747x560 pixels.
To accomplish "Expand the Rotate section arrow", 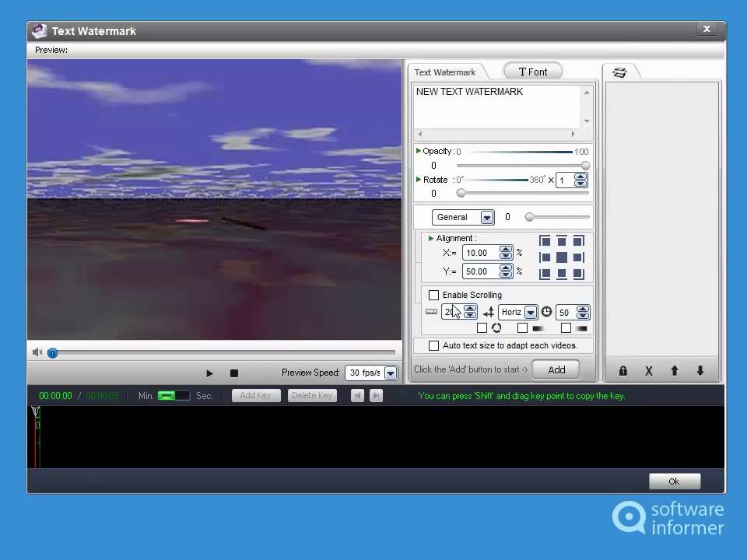I will point(419,180).
